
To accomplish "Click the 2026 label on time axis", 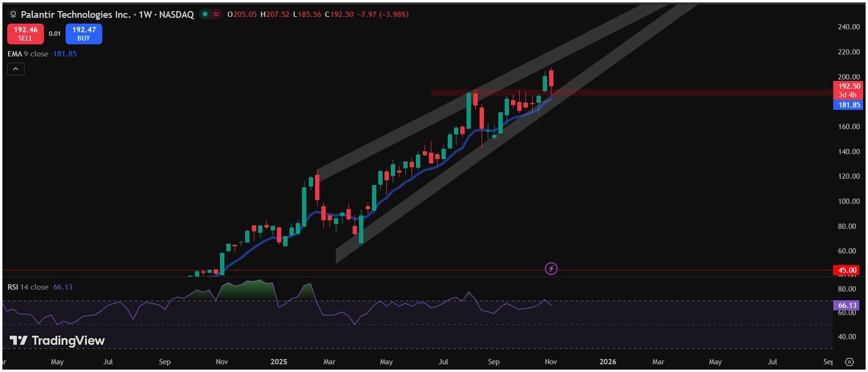I will [607, 362].
